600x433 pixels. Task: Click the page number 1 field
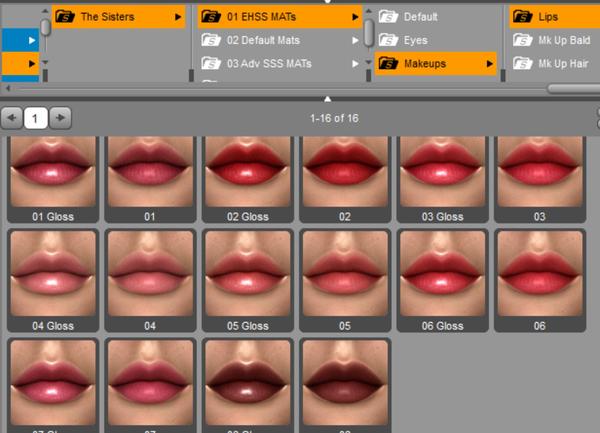point(36,118)
